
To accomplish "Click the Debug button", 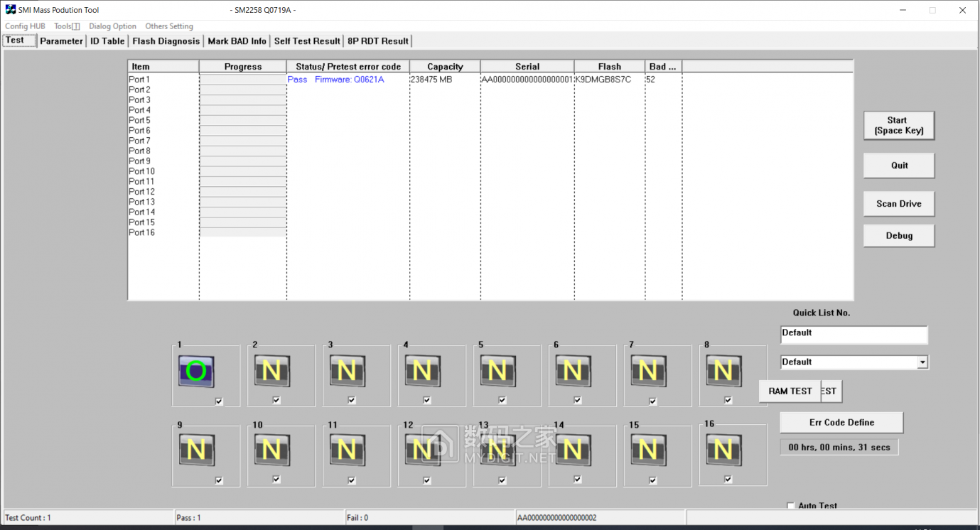I will pyautogui.click(x=899, y=236).
